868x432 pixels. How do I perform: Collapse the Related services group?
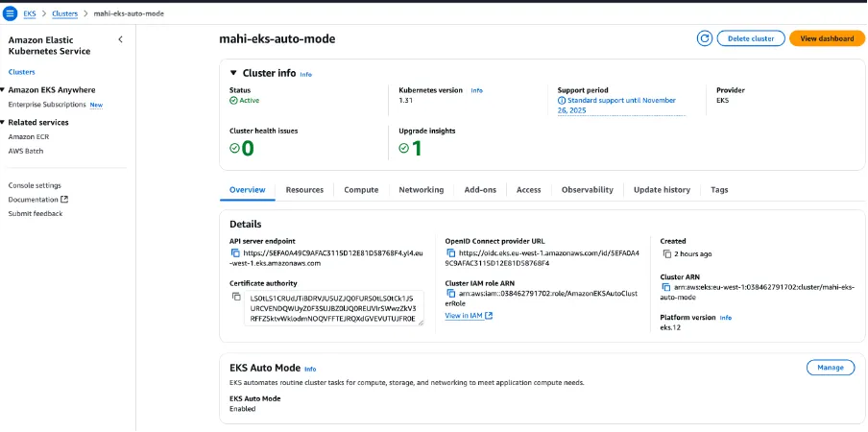[3, 122]
